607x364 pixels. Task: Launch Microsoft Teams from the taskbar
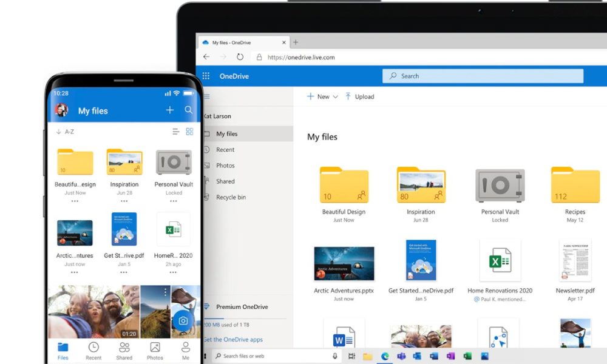point(401,356)
